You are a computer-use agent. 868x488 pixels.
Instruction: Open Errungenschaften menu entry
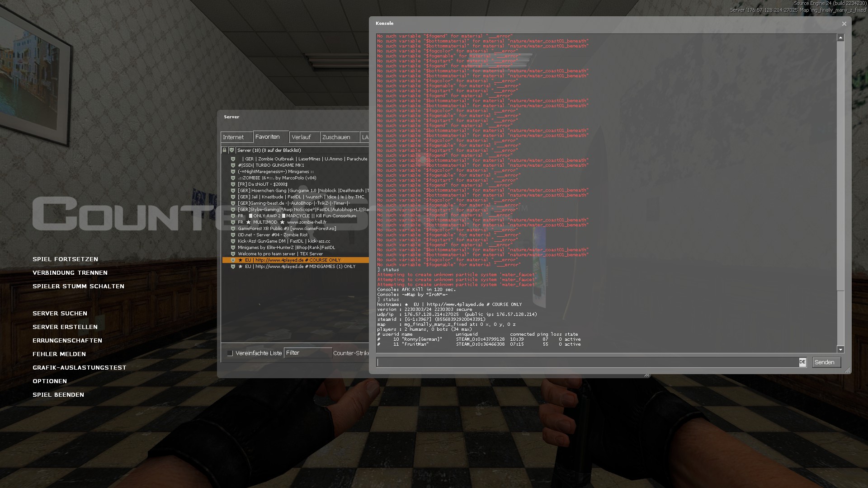[x=67, y=341]
